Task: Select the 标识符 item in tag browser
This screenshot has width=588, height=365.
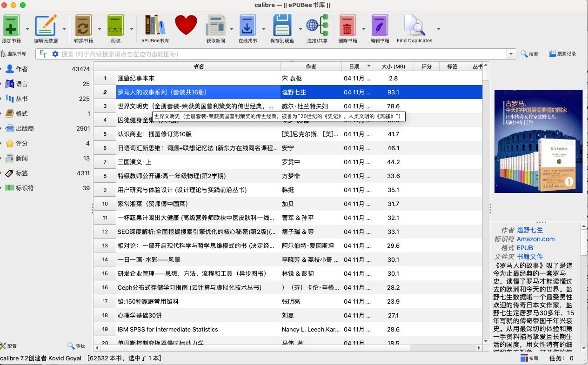Action: tap(25, 188)
